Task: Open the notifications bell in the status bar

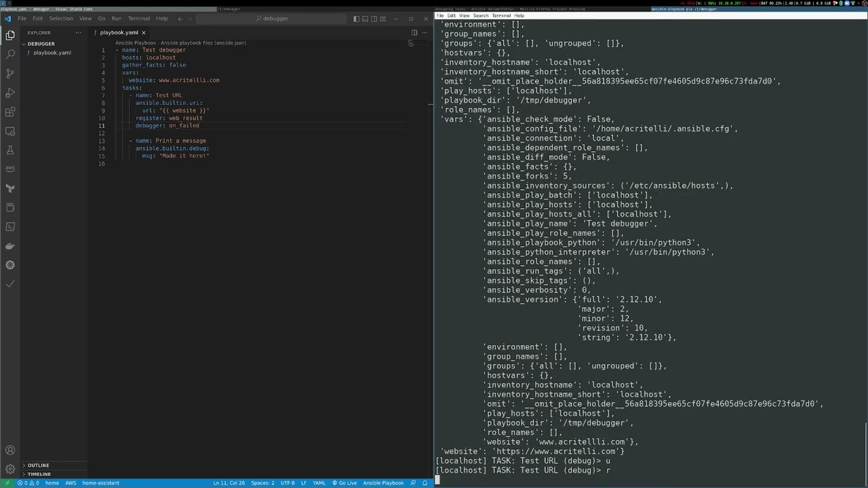Action: click(425, 483)
